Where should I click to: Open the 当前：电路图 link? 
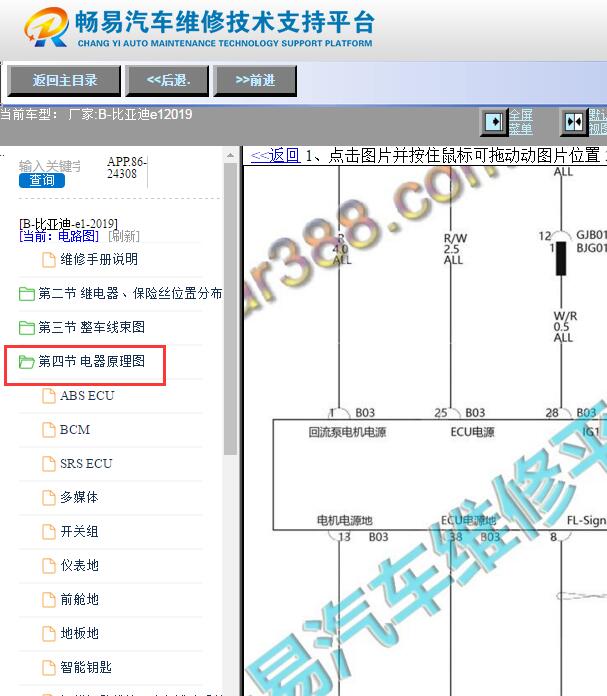59,236
